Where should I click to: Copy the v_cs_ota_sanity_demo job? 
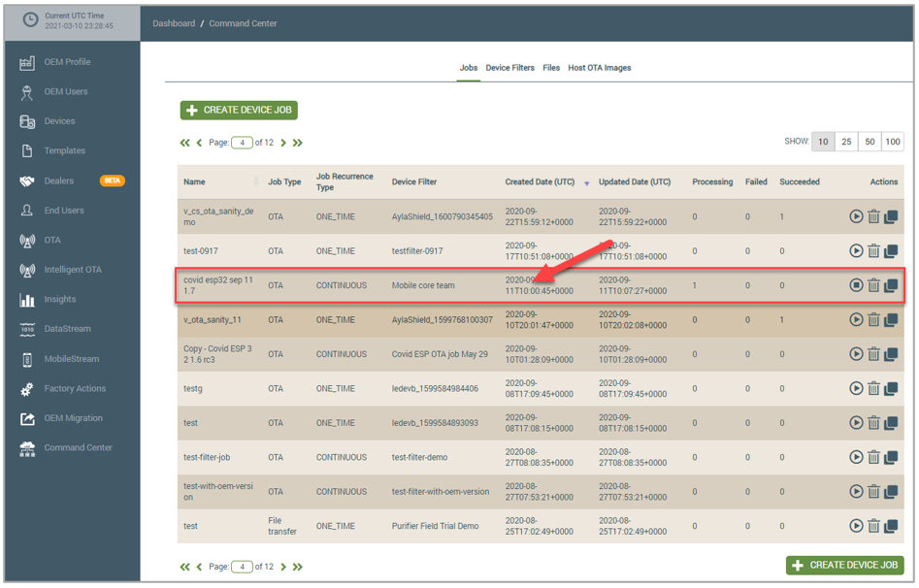pyautogui.click(x=891, y=216)
